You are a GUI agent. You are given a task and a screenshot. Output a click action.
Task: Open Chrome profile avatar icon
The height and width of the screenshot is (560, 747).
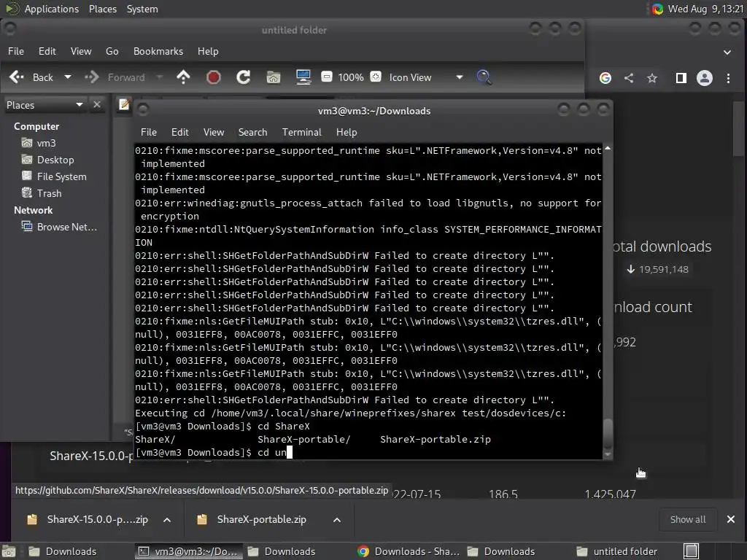(x=705, y=77)
